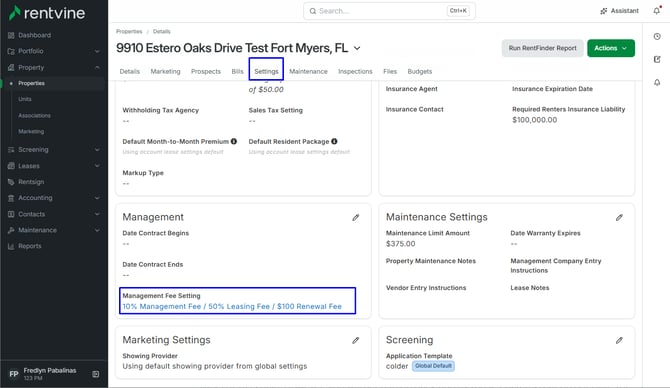The height and width of the screenshot is (388, 670).
Task: Click the Properties breadcrumb link
Action: pyautogui.click(x=129, y=32)
